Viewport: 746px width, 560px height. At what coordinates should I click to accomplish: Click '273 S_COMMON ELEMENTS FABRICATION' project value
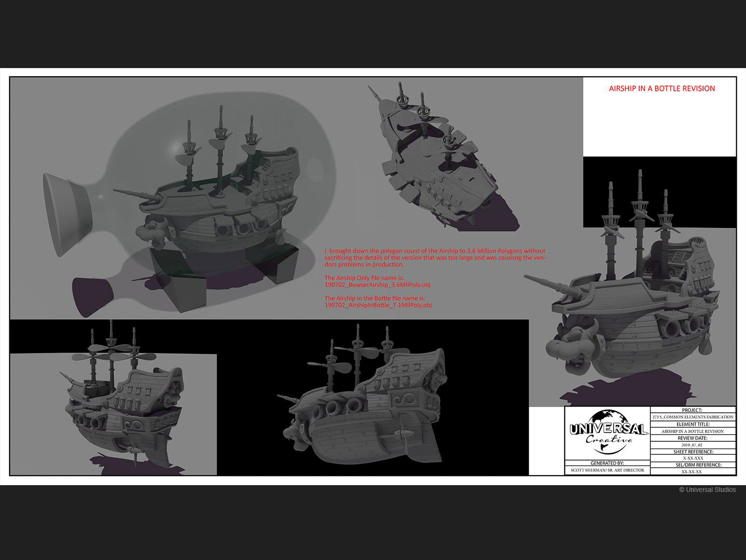tap(693, 417)
